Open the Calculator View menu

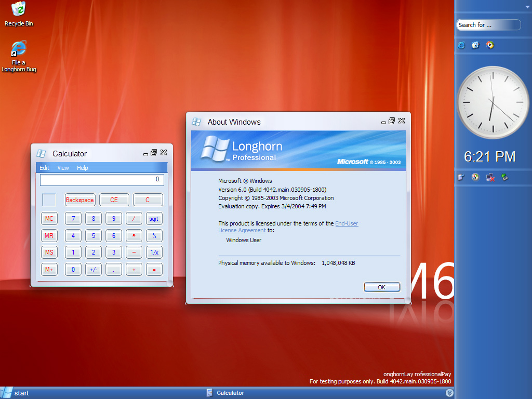(x=63, y=168)
